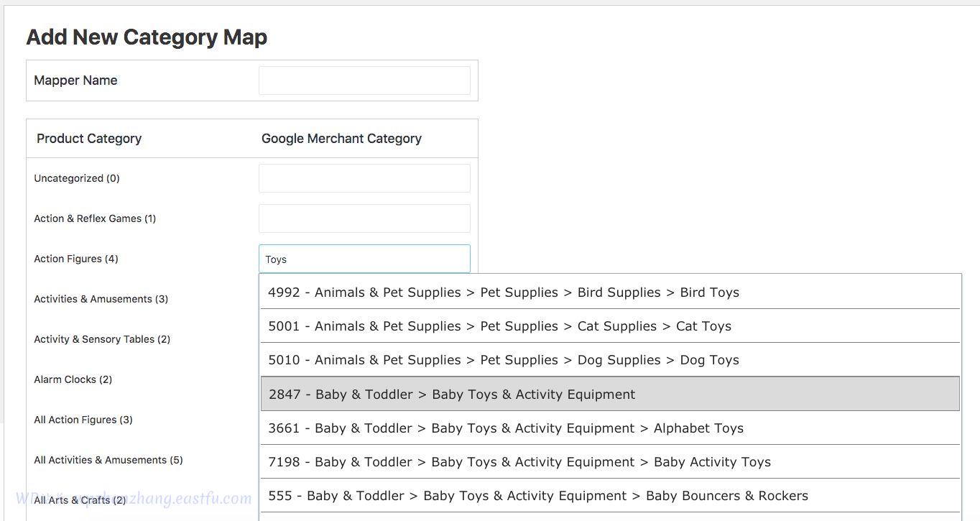Pick the 5010 Dog Toys suggestion

coord(503,360)
